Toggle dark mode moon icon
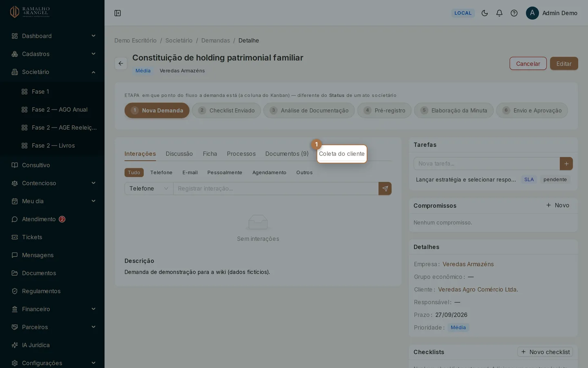 (x=485, y=13)
